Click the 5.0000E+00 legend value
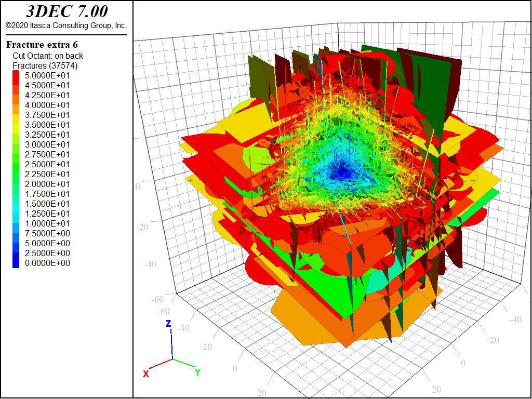Image resolution: width=532 pixels, height=399 pixels. [x=47, y=243]
